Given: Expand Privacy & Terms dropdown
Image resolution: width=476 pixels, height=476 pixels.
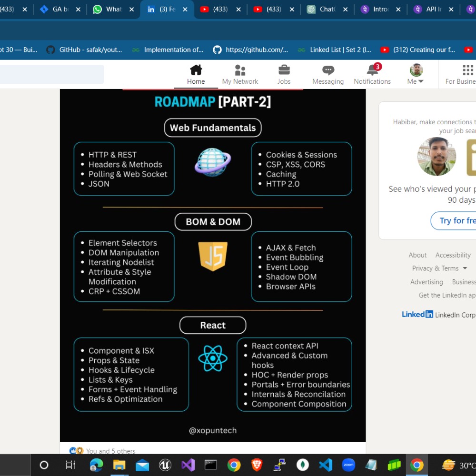Looking at the screenshot, I should pyautogui.click(x=439, y=268).
